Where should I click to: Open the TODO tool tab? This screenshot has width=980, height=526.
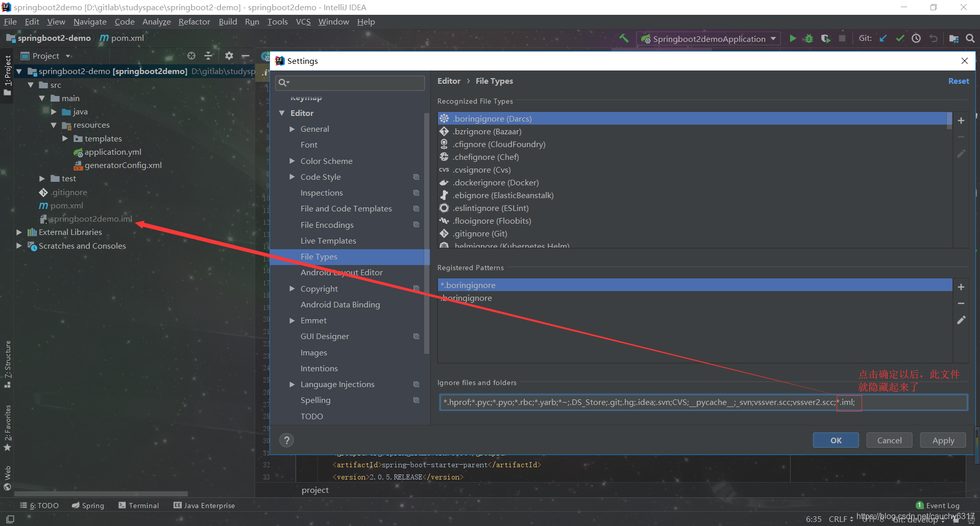click(39, 506)
